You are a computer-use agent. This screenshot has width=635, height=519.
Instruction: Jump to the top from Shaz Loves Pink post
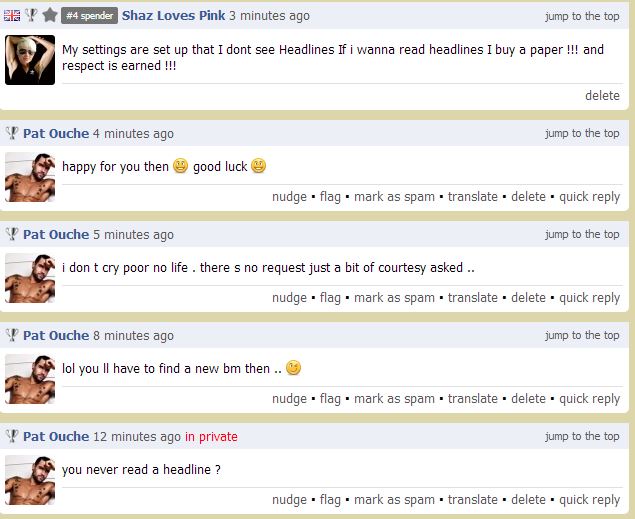point(582,16)
